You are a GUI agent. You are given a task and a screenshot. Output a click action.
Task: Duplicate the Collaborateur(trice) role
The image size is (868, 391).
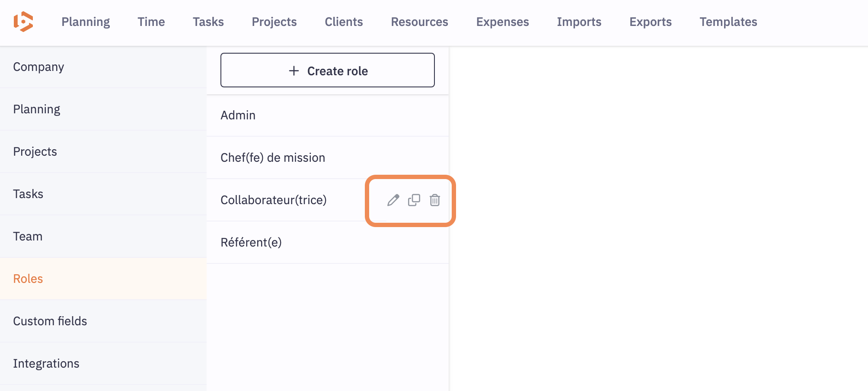pyautogui.click(x=414, y=200)
